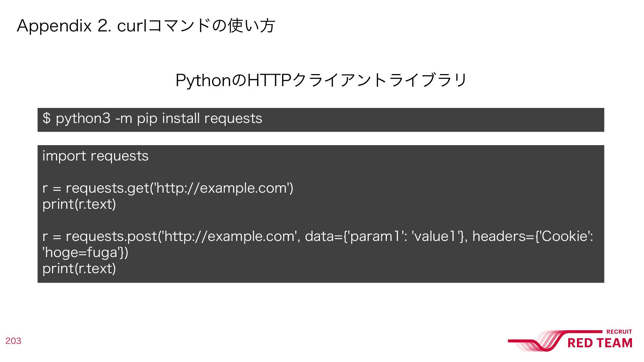
Task: Click the 'hoge=fuga' cookie value text
Action: (x=81, y=252)
